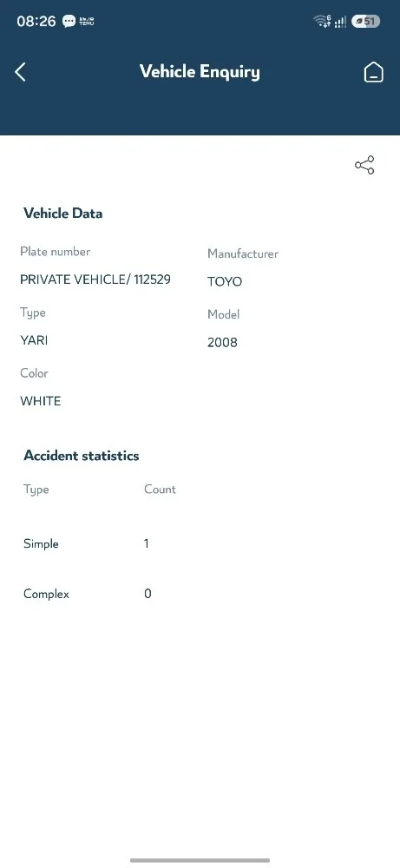Tap the model year 2008
The height and width of the screenshot is (868, 400).
222,343
